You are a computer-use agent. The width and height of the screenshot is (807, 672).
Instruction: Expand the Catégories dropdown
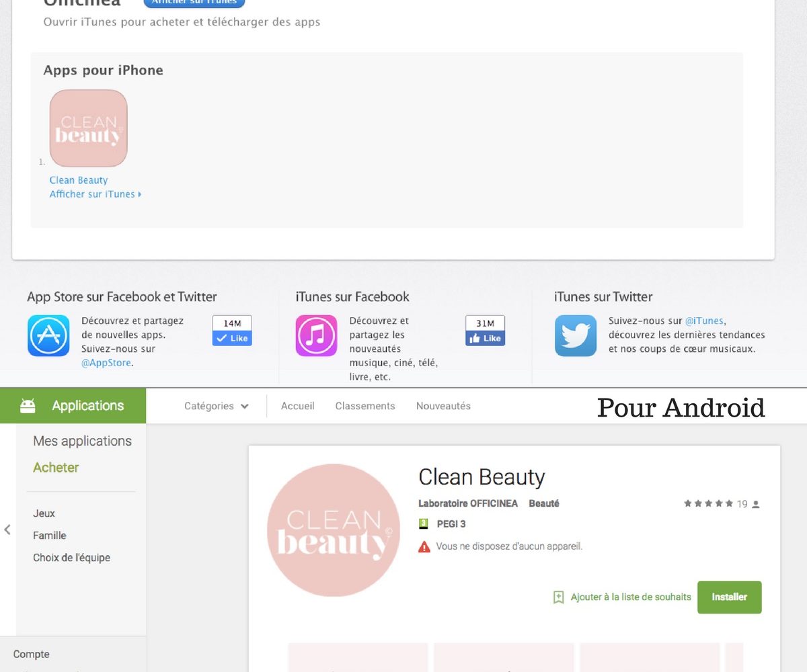(216, 406)
